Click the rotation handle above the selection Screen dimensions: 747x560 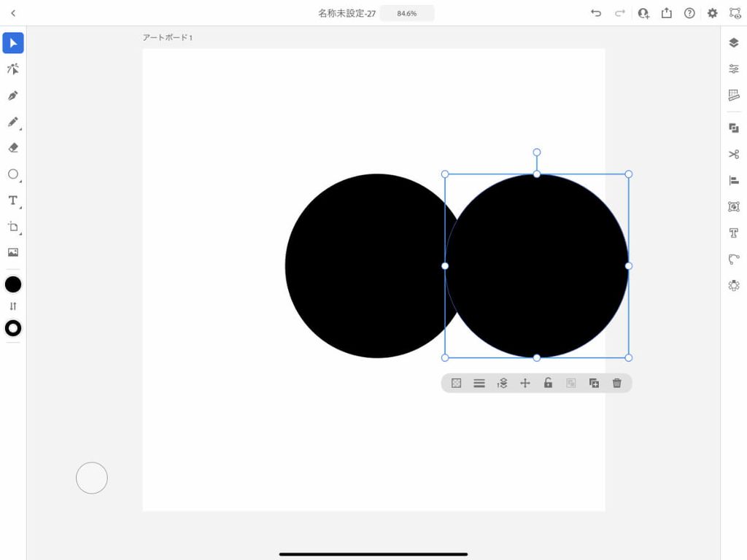tap(537, 152)
